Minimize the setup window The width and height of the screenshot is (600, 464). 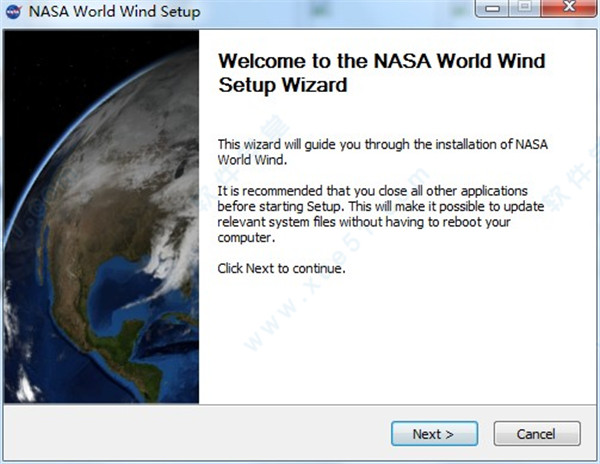point(491,8)
